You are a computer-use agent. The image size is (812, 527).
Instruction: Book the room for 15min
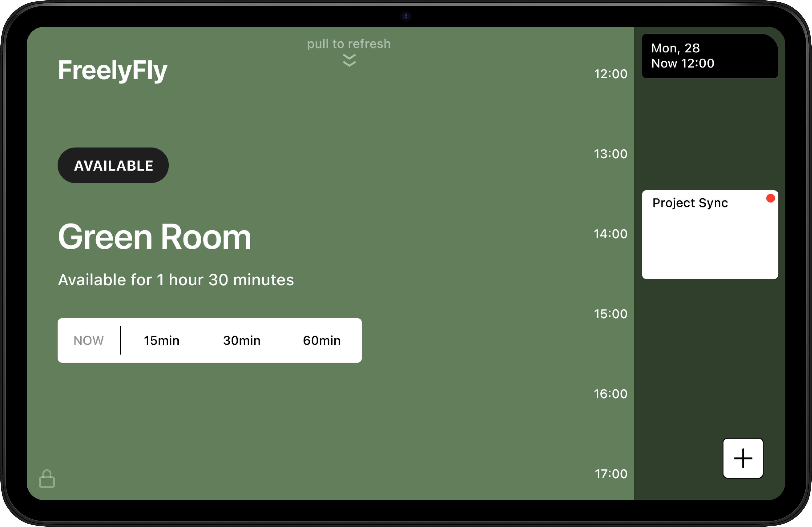[x=161, y=340]
